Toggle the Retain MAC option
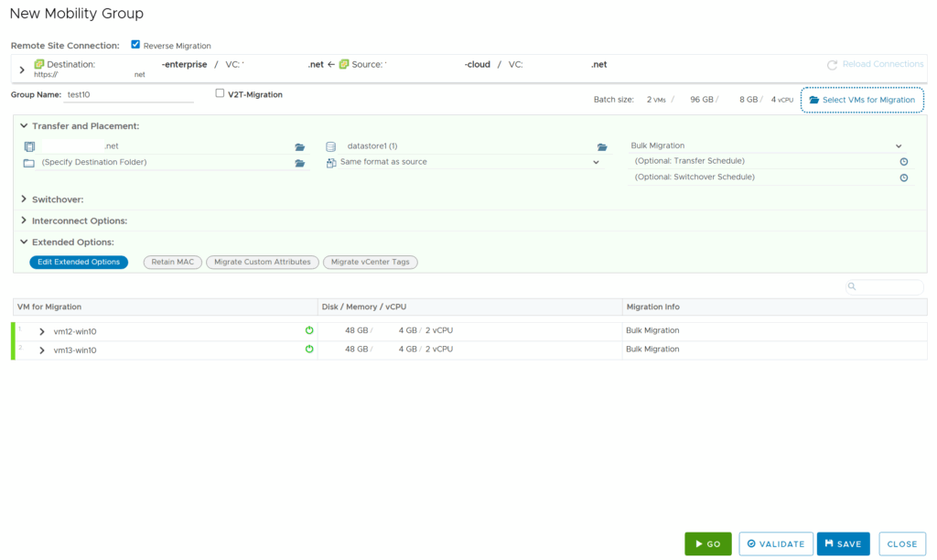Viewport: 937px width, 560px height. tap(173, 263)
